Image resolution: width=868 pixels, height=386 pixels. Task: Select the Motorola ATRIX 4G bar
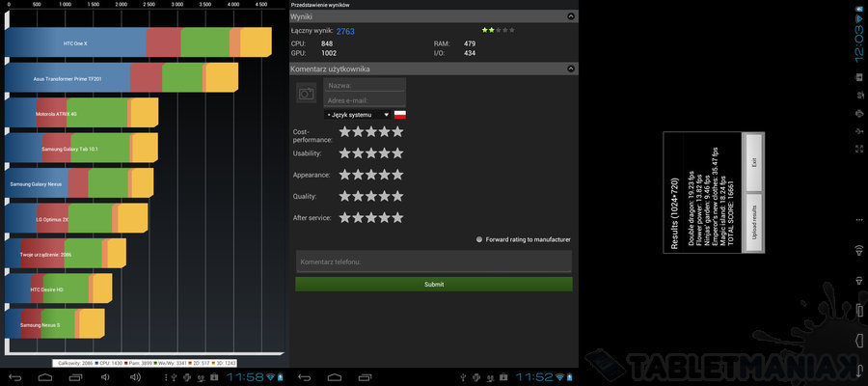(81, 113)
